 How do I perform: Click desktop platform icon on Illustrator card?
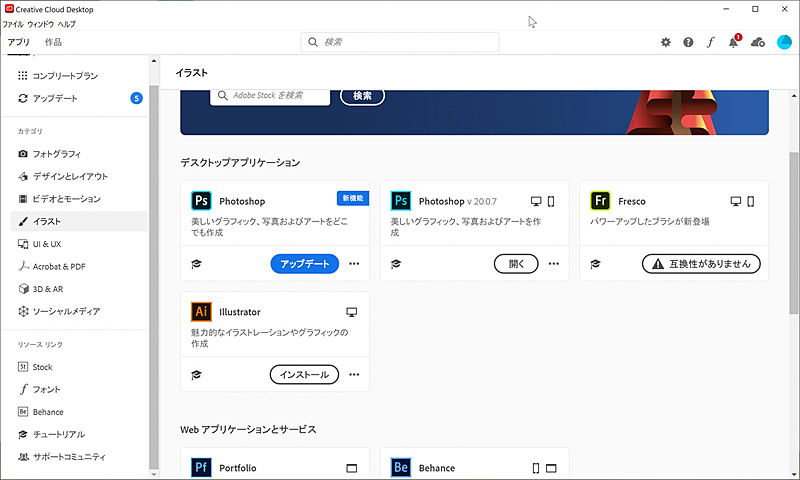coord(352,312)
